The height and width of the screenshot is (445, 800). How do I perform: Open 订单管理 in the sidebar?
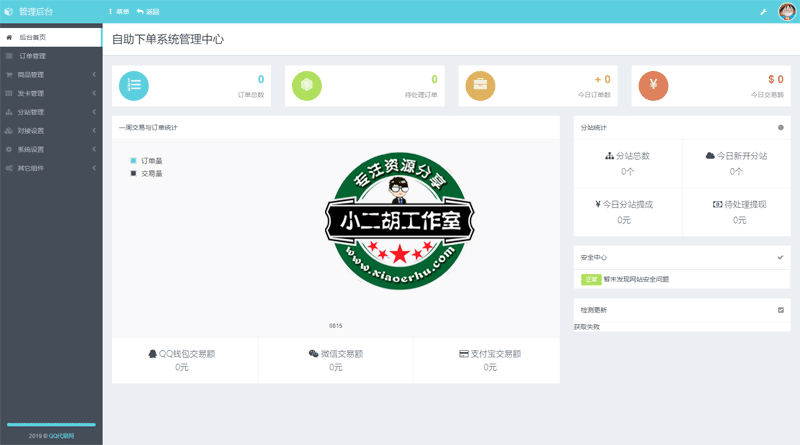[33, 56]
